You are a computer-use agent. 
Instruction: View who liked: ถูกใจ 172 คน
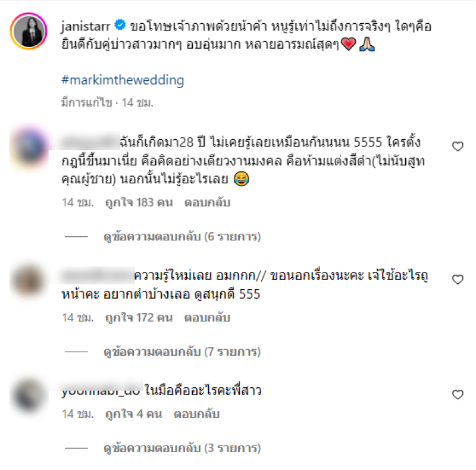(139, 318)
